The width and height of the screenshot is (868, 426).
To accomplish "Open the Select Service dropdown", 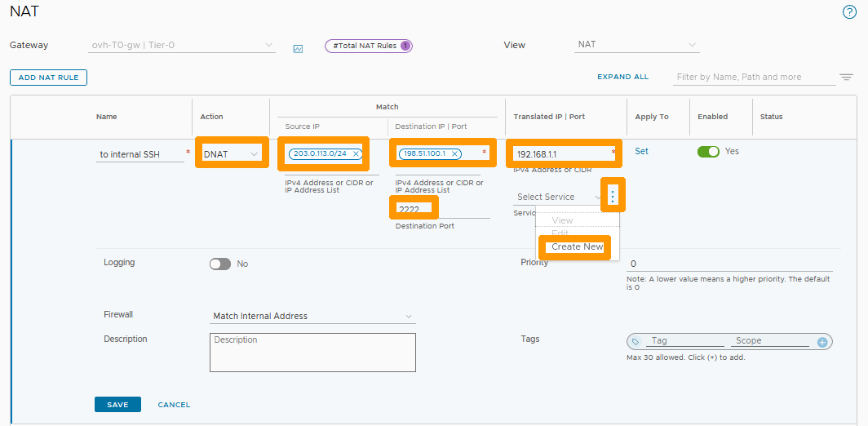I will (x=559, y=197).
